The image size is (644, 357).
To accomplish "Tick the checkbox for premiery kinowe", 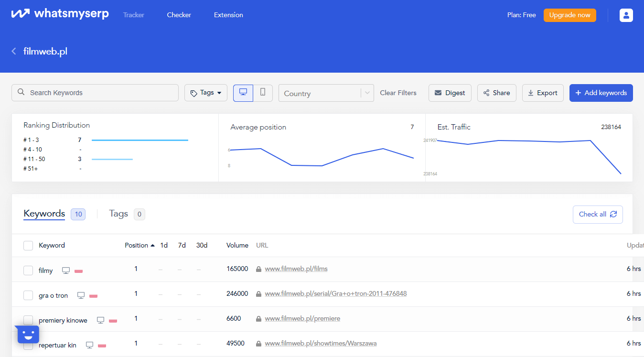I will 28,320.
